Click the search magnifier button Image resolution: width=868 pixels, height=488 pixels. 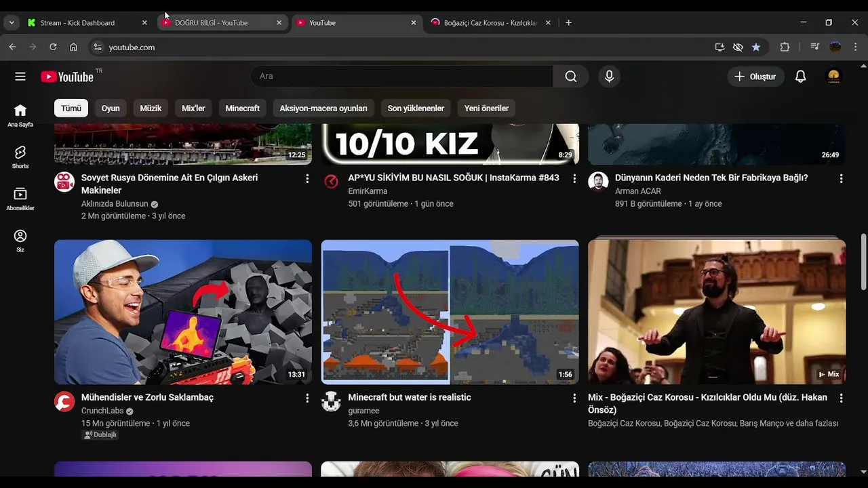(571, 77)
